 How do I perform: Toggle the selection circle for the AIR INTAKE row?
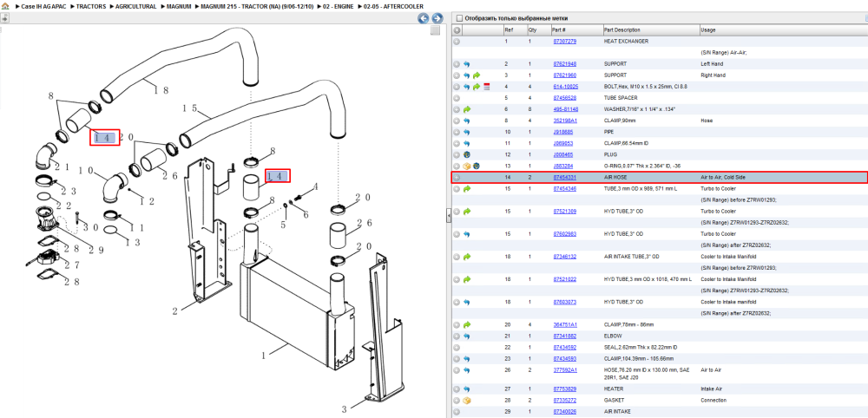coord(457,411)
